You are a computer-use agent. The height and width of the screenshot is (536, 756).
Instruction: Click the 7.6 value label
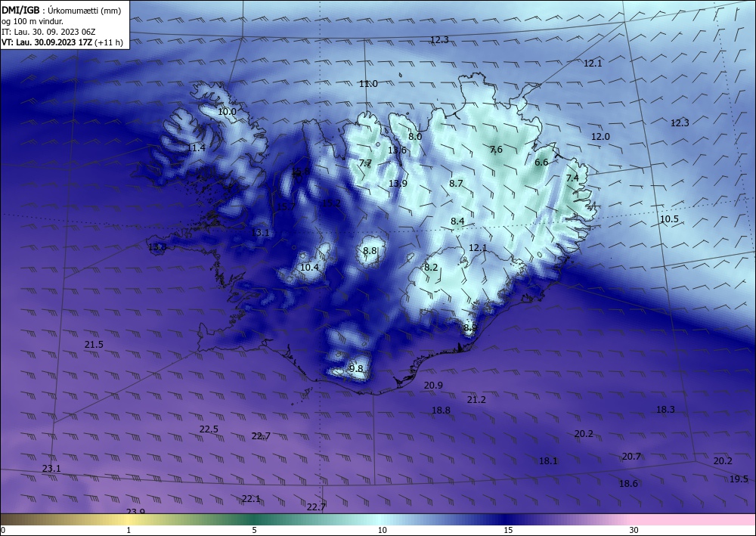pos(496,150)
